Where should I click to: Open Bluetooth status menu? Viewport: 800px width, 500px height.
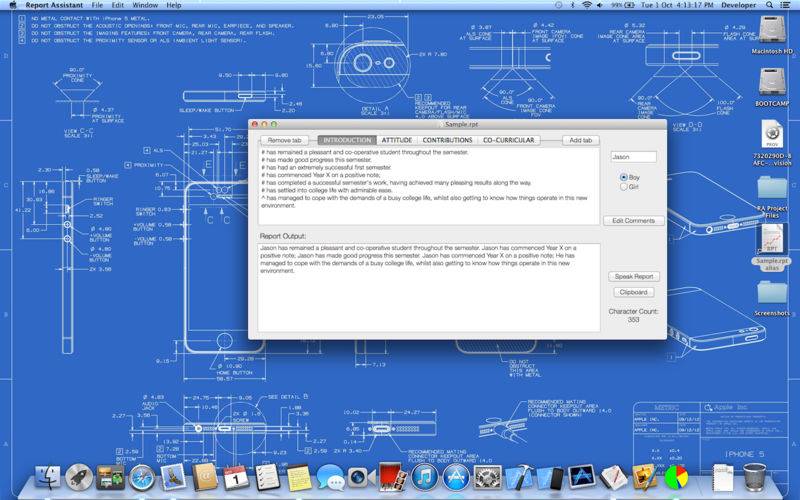(x=572, y=5)
